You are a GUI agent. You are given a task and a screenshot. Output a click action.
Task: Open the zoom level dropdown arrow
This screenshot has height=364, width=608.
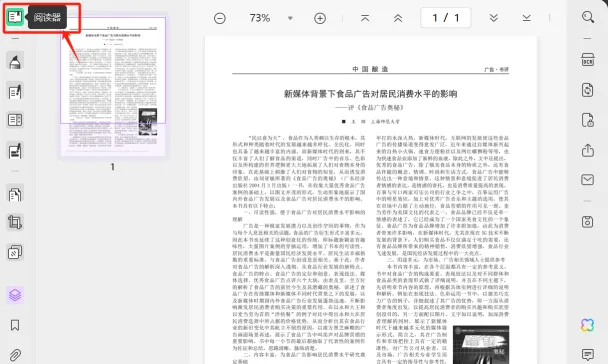click(290, 18)
